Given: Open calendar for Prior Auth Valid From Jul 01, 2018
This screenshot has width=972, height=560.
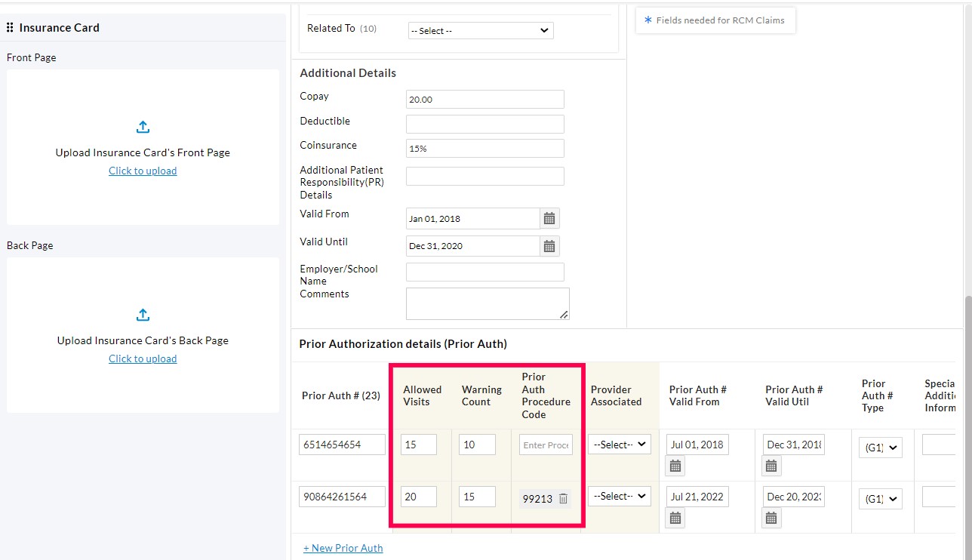Looking at the screenshot, I should (x=674, y=466).
